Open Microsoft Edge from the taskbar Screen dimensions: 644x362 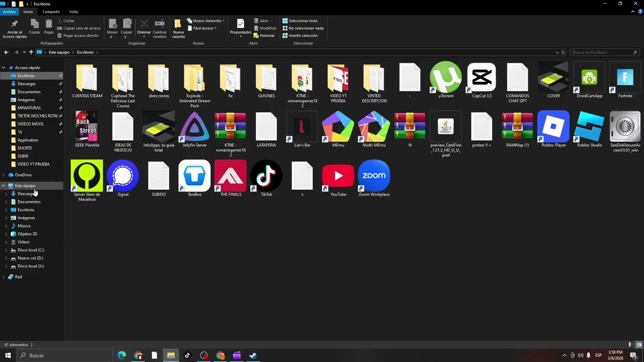(122, 355)
